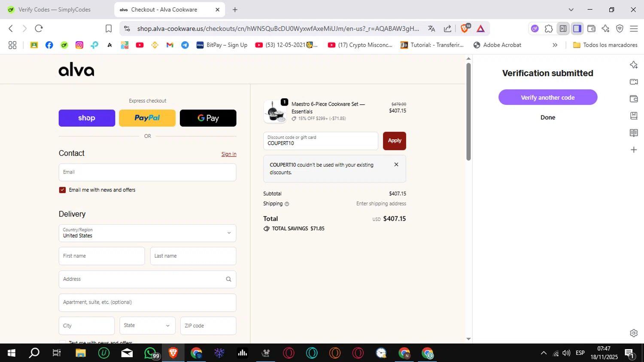This screenshot has width=644, height=362.
Task: Open sidebar settings gear icon
Action: [634, 333]
